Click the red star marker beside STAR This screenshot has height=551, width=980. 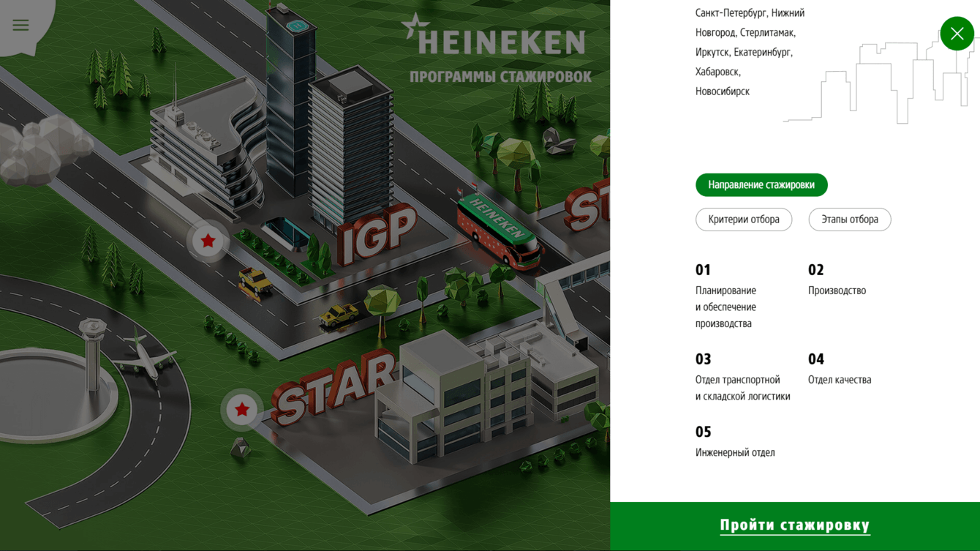242,410
